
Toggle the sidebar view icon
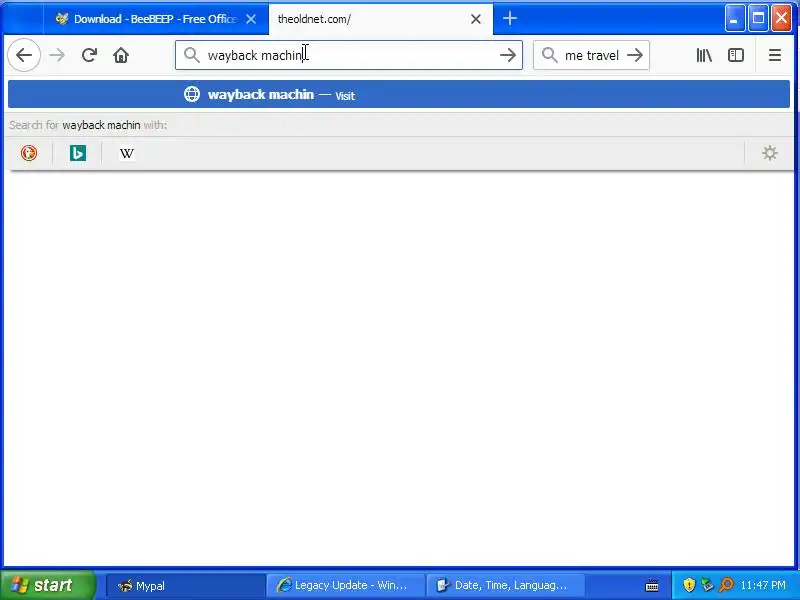point(736,55)
